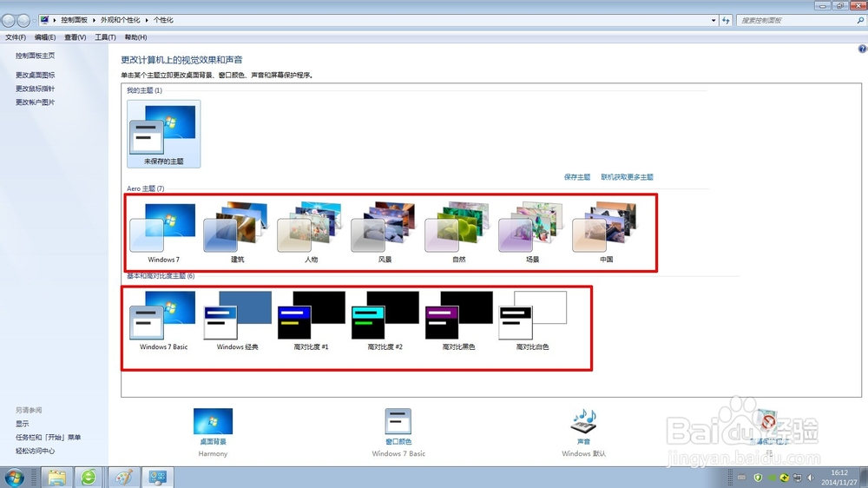Refresh the control panel view
Image resolution: width=868 pixels, height=488 pixels.
(726, 20)
